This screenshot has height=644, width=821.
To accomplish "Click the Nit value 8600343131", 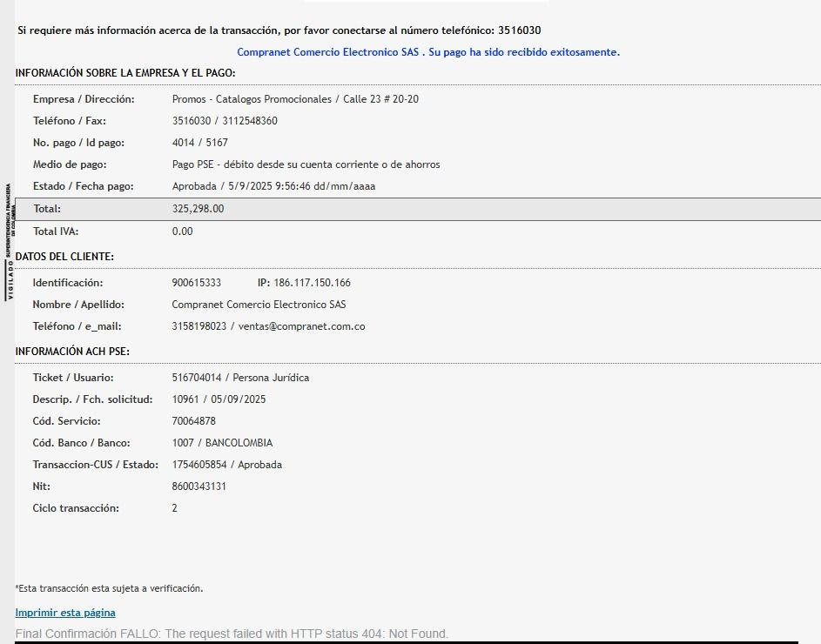I will click(199, 486).
